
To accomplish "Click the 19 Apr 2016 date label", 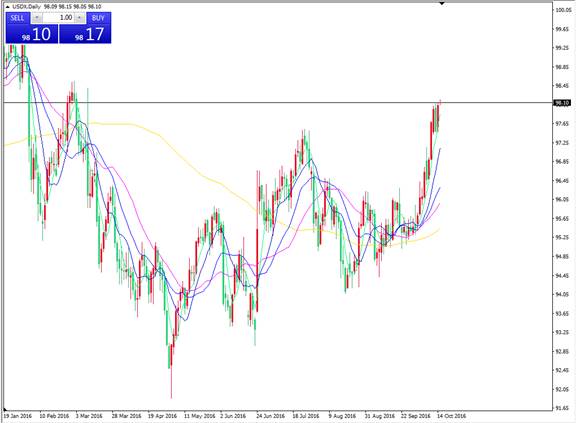I will point(162,416).
